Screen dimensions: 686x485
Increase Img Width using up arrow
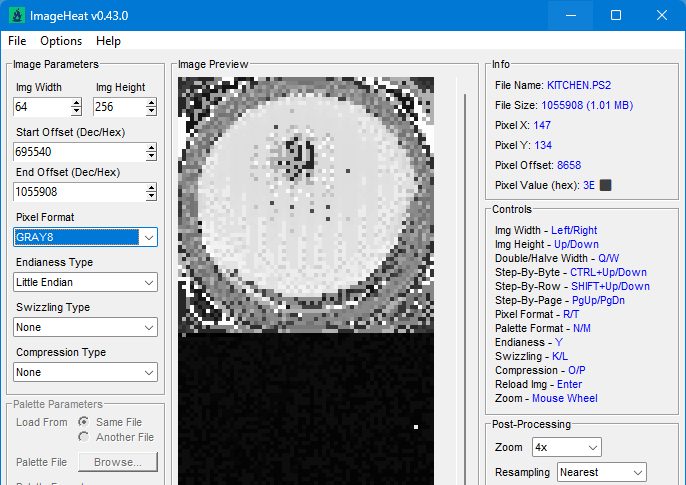click(x=77, y=103)
